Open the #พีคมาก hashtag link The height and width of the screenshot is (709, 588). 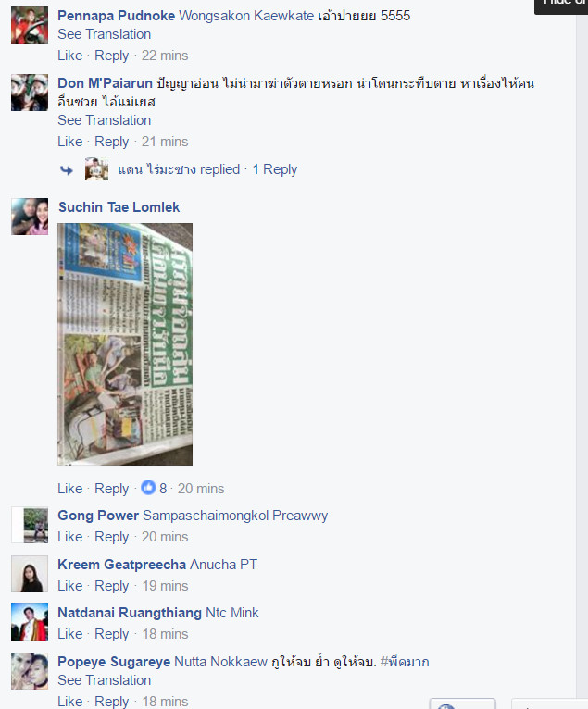pos(405,662)
